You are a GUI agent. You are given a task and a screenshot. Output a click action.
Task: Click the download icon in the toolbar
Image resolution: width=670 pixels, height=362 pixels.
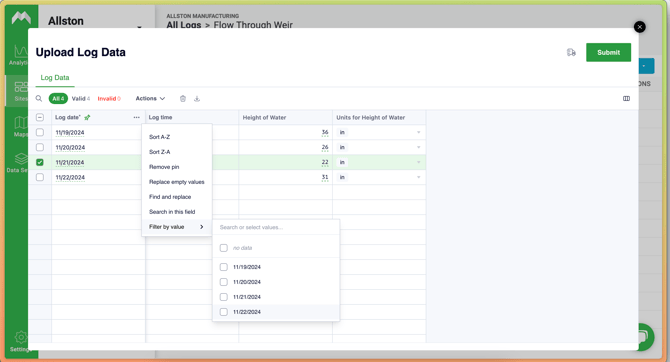pyautogui.click(x=197, y=99)
